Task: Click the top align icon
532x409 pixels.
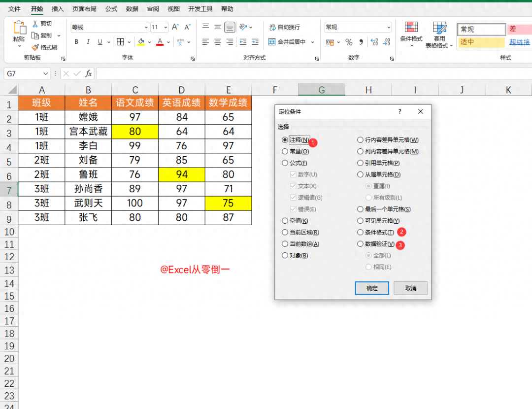Action: (x=205, y=27)
